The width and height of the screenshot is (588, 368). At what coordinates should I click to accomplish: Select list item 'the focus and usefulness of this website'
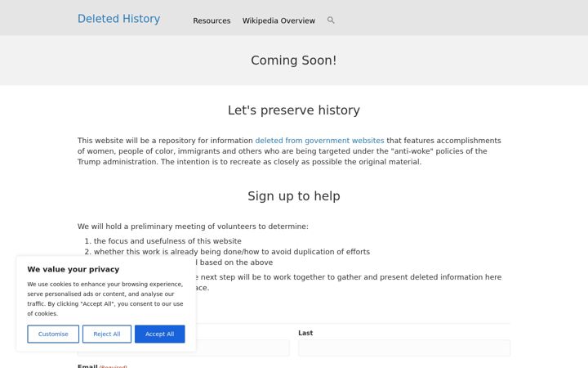[167, 241]
